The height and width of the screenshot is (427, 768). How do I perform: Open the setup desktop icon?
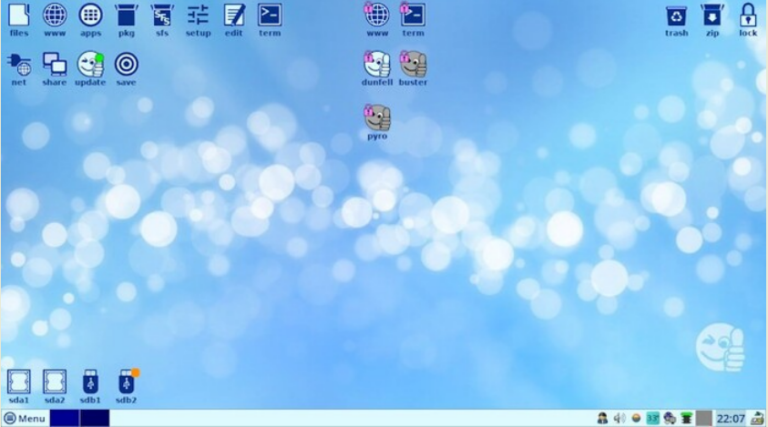point(198,16)
